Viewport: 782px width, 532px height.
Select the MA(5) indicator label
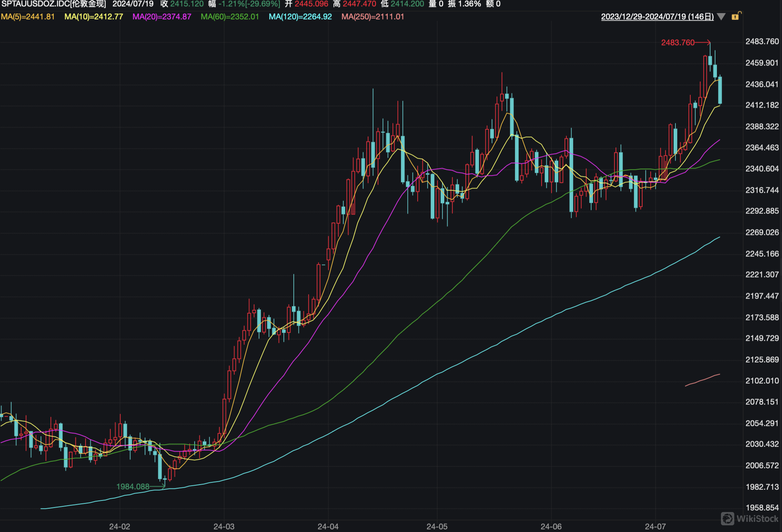coord(28,17)
